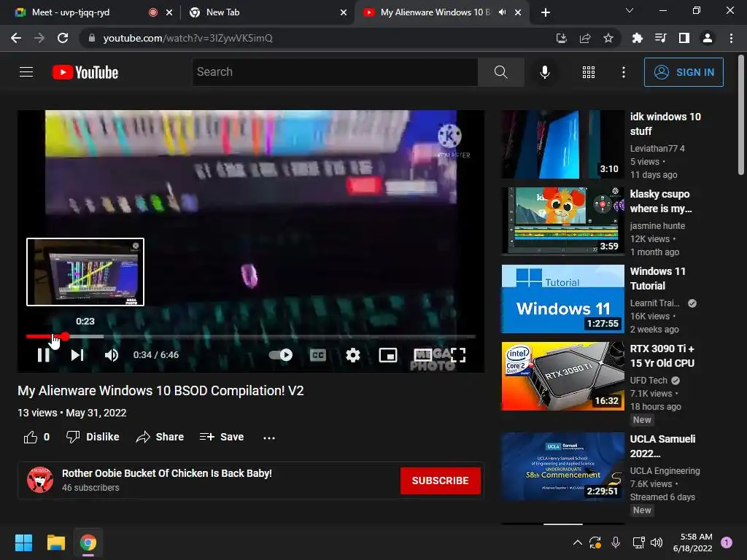Click Leviathan77 4 channel name
The height and width of the screenshot is (560, 747).
[x=657, y=148]
